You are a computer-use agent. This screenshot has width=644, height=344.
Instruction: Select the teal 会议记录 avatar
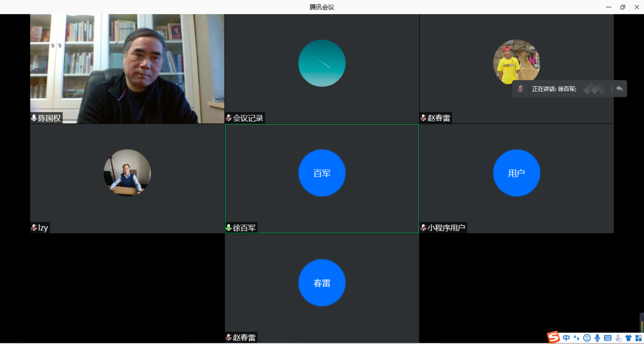(321, 63)
